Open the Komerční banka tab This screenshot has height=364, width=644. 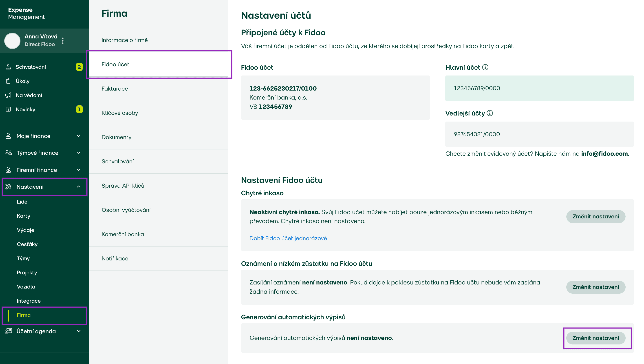pos(159,234)
